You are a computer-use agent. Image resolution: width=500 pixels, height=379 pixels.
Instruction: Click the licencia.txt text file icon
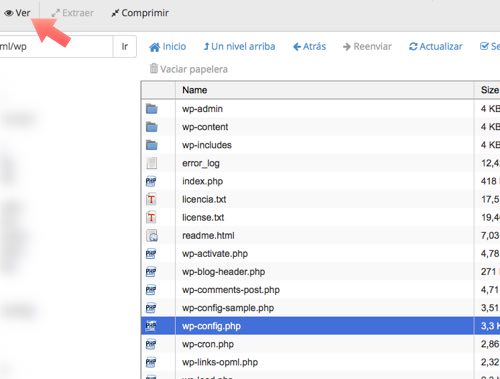tap(151, 199)
